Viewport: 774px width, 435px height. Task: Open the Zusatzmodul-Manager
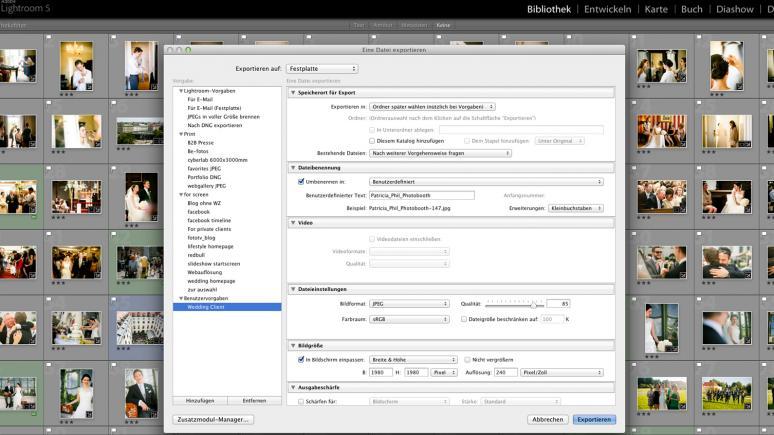click(x=213, y=420)
